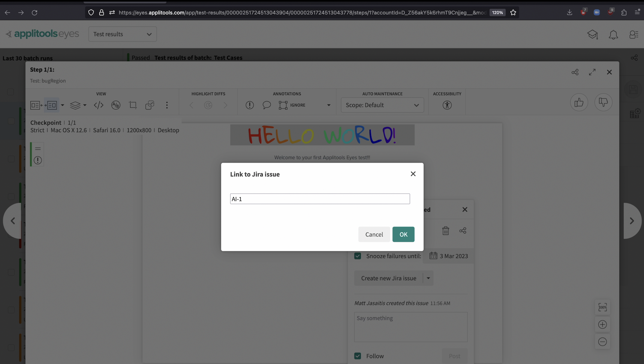This screenshot has width=644, height=364.
Task: Open the A/B variation icon
Action: click(116, 105)
